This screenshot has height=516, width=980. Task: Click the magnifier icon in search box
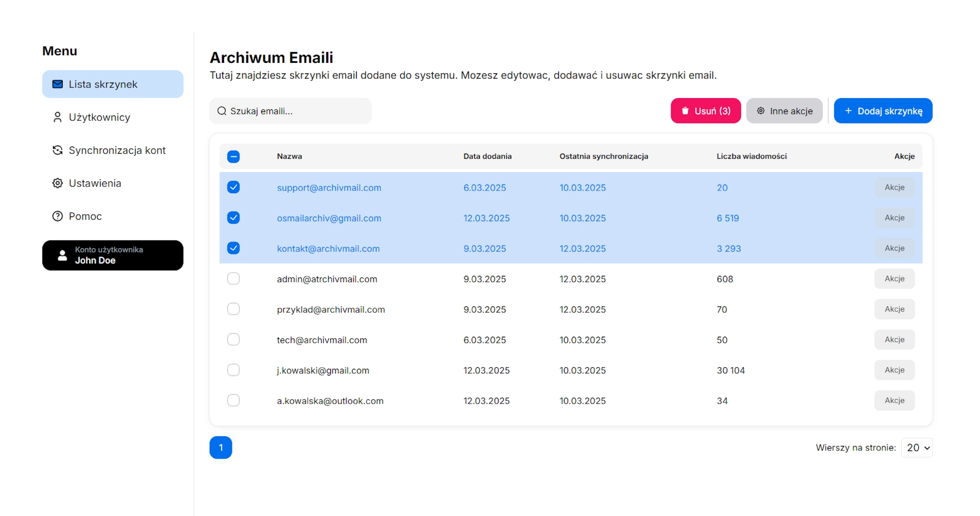(222, 111)
